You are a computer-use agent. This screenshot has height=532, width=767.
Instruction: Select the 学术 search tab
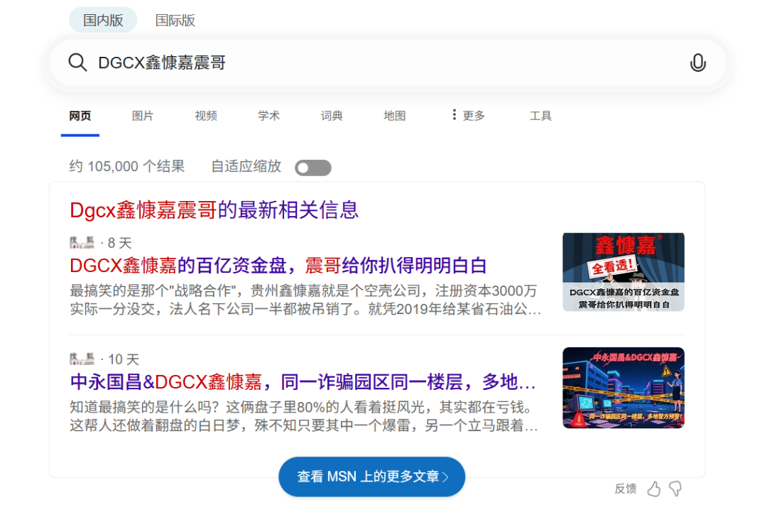[x=268, y=116]
